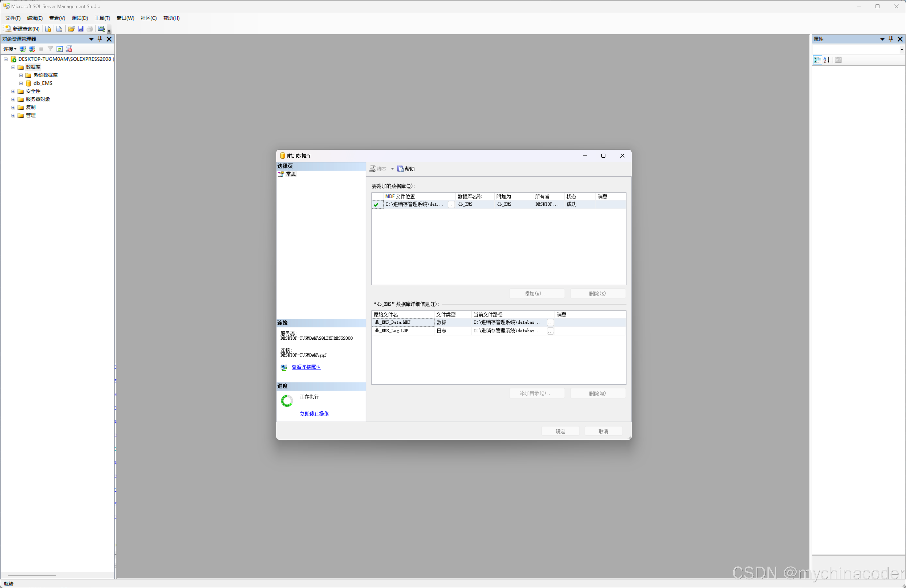Click the New Query (新建查询) toolbar button
The width and height of the screenshot is (906, 588).
pyautogui.click(x=23, y=29)
